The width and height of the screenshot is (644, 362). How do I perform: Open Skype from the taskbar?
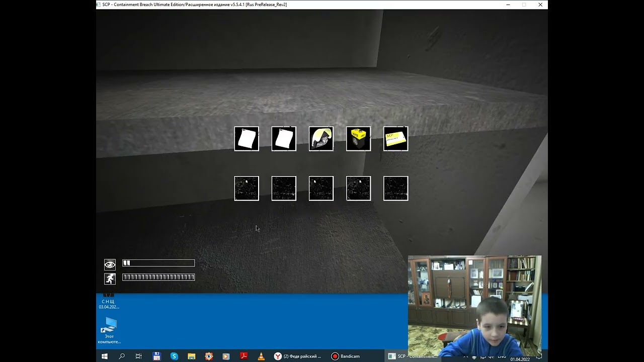[x=174, y=356]
